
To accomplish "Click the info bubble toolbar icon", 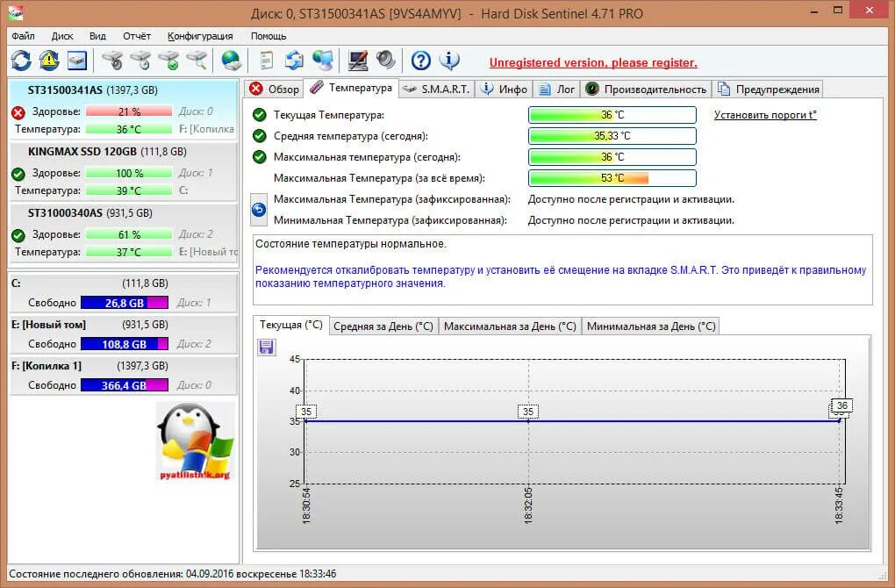I will (x=449, y=61).
